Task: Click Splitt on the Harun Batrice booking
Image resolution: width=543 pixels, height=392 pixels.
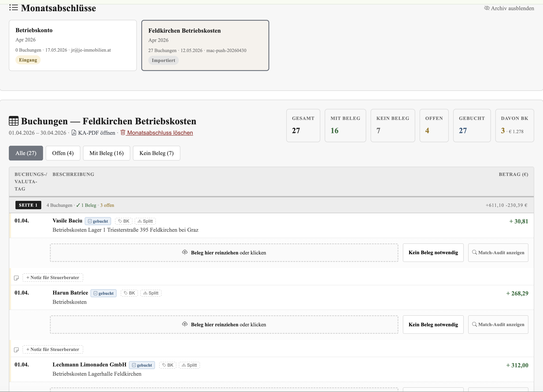Action: tap(151, 293)
